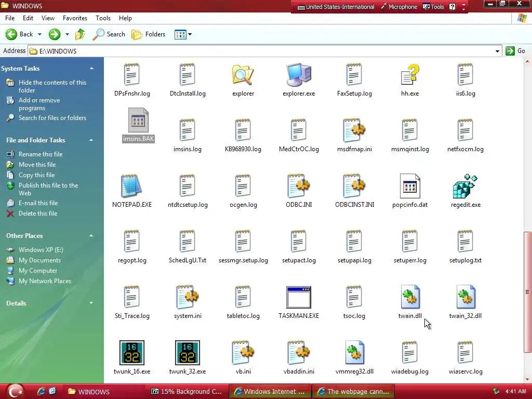This screenshot has width=532, height=399.
Task: Switch to 15% Background C... taskbar item
Action: point(186,392)
